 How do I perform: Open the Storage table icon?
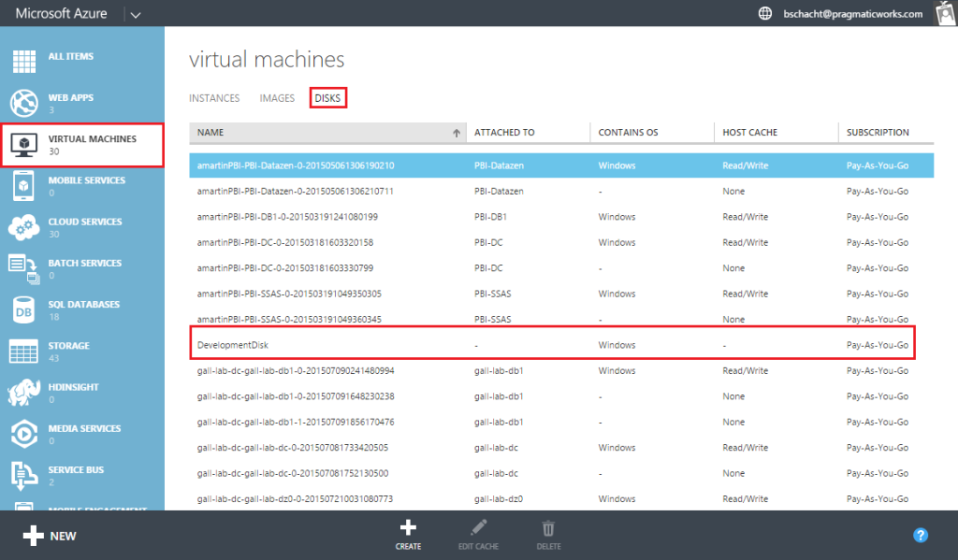[23, 352]
